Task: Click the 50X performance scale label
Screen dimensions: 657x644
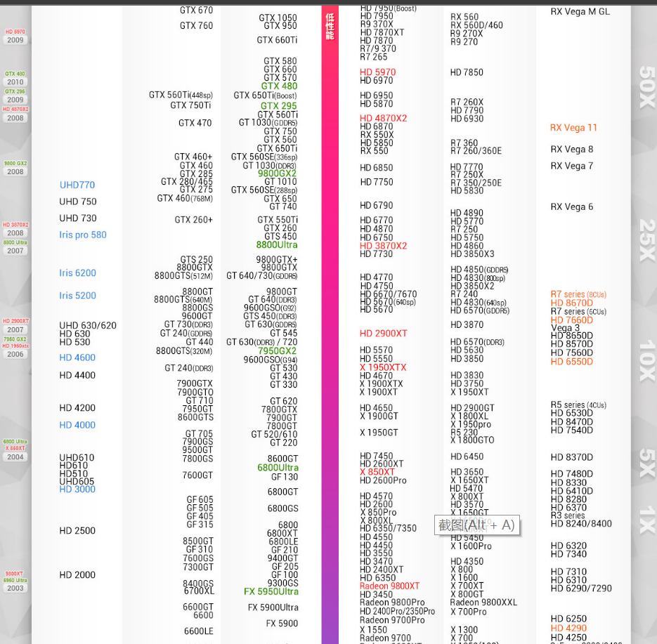Action: coord(646,86)
